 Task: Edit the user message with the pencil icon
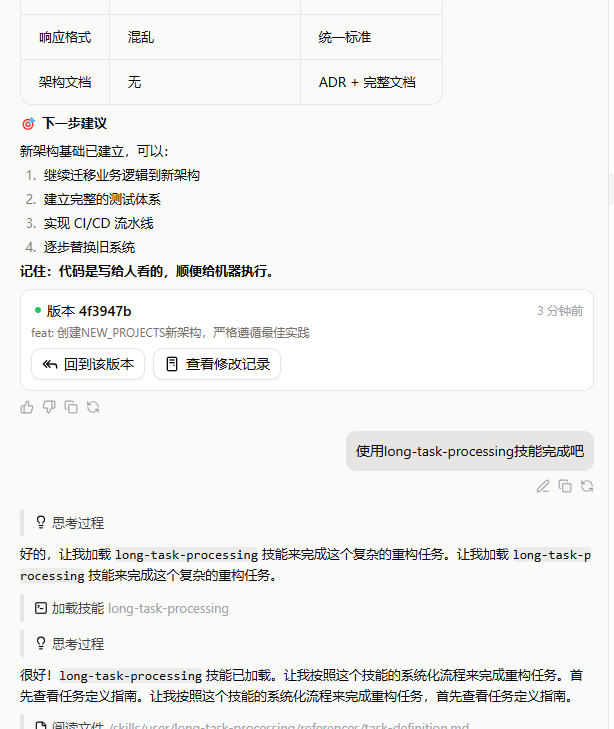543,486
